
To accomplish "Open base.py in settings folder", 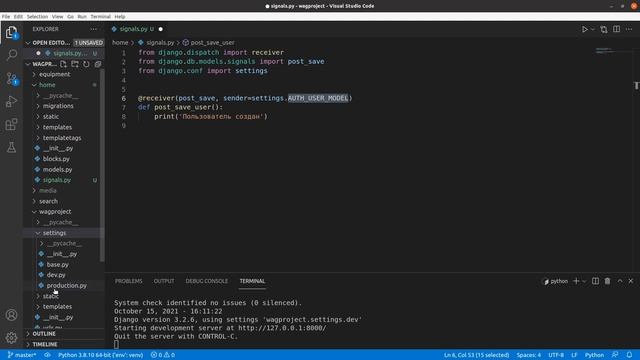I will (x=58, y=264).
